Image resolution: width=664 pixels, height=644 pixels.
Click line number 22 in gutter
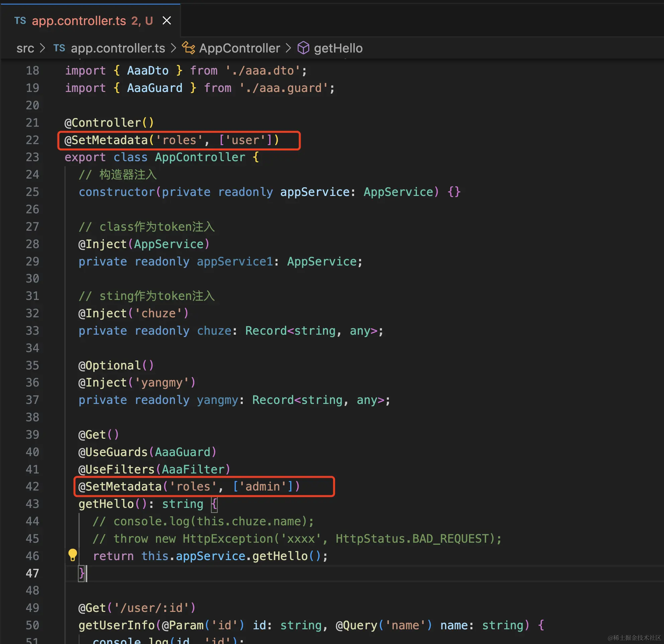(32, 140)
